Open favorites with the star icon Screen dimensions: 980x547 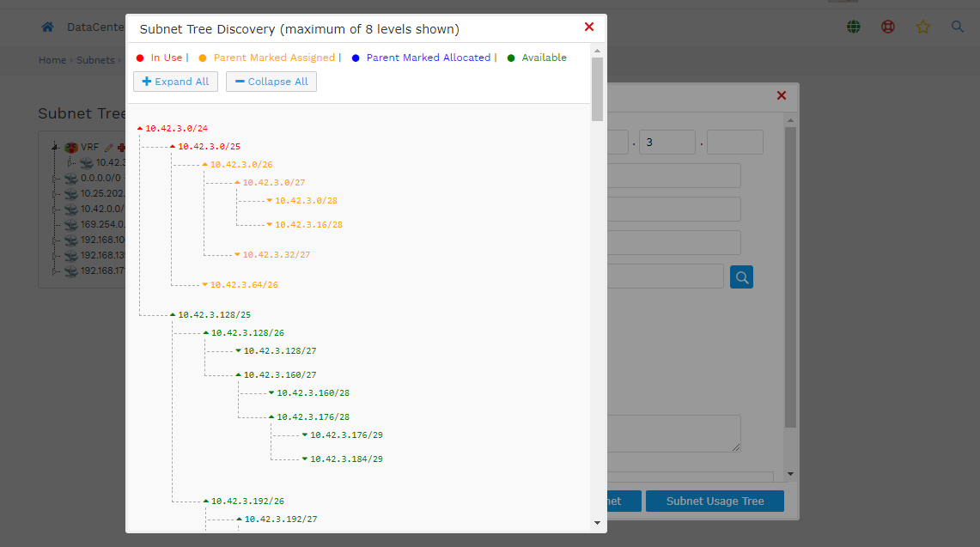[x=922, y=27]
